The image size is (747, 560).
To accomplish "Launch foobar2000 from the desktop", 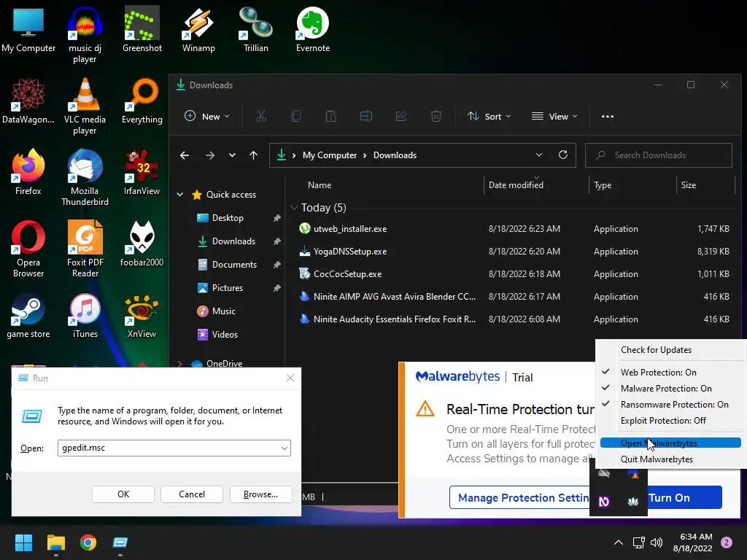I will coord(142,244).
